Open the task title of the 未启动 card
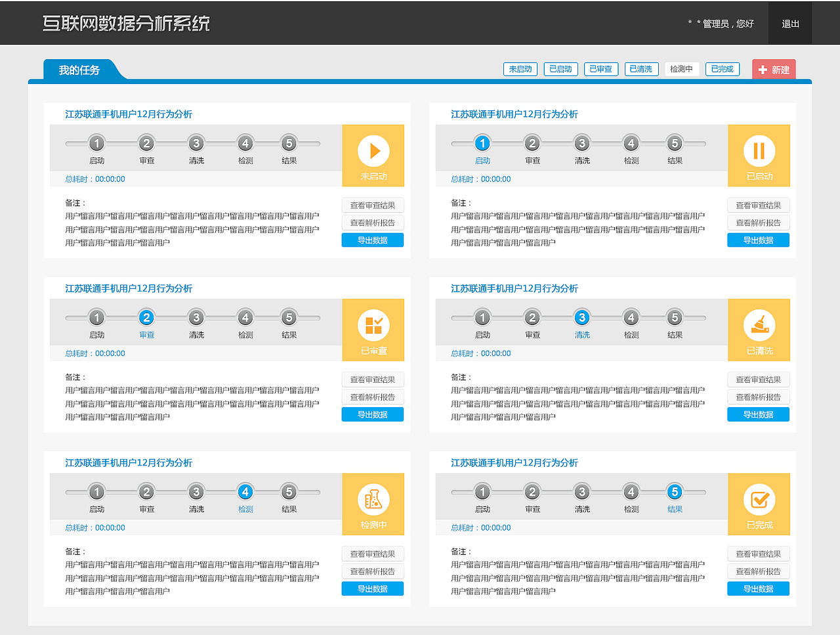Viewport: 840px width, 635px height. pyautogui.click(x=129, y=114)
